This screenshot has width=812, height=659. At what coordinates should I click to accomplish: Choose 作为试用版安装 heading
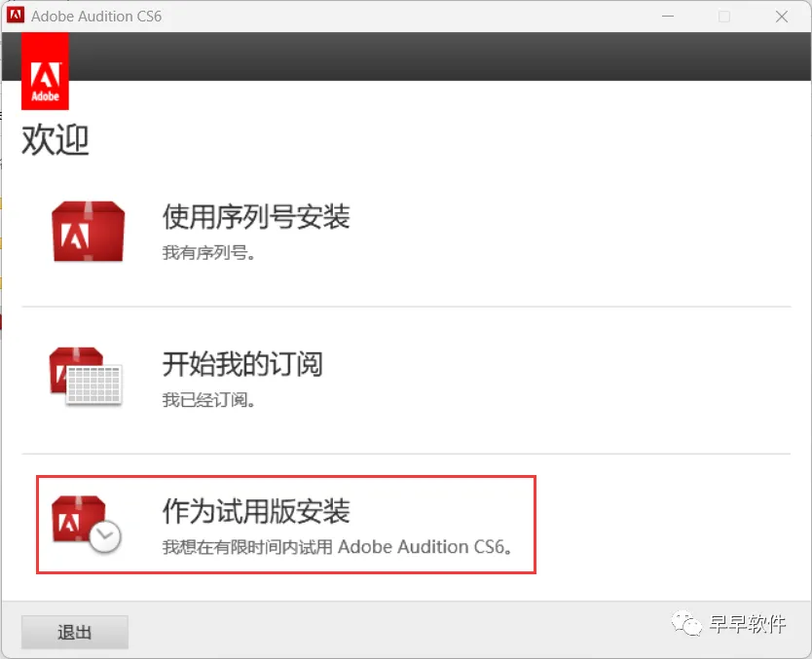click(x=256, y=511)
